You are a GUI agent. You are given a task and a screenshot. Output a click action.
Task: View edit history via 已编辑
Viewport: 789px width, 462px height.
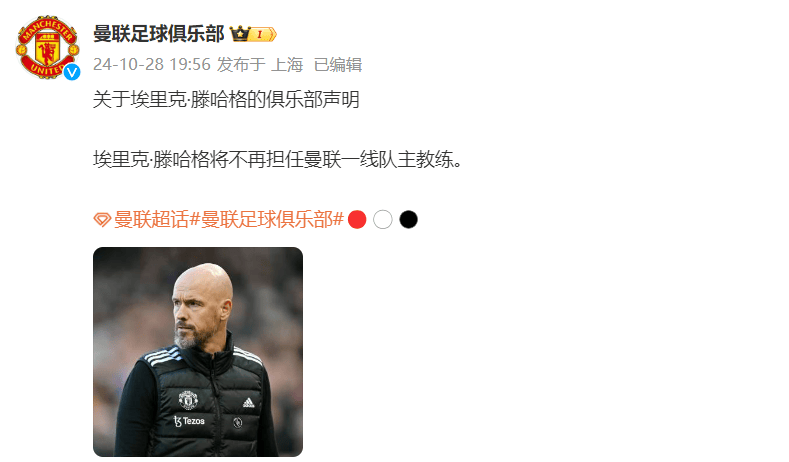point(338,64)
